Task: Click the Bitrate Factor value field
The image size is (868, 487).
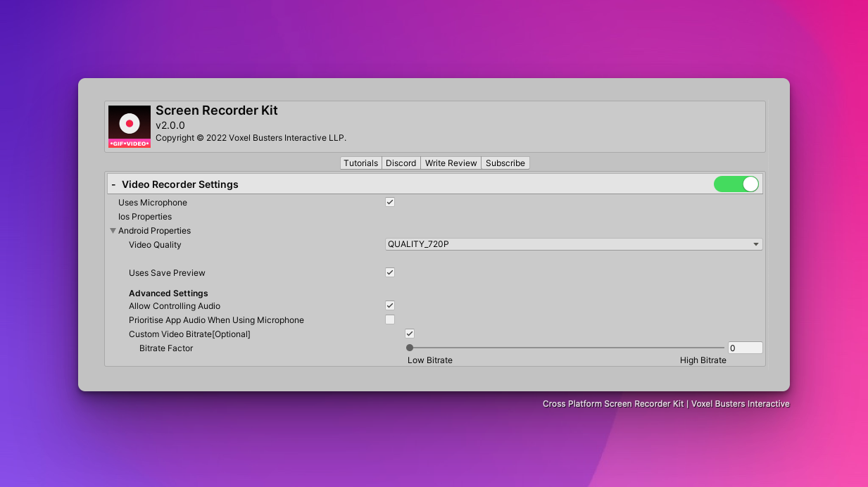Action: pyautogui.click(x=746, y=348)
